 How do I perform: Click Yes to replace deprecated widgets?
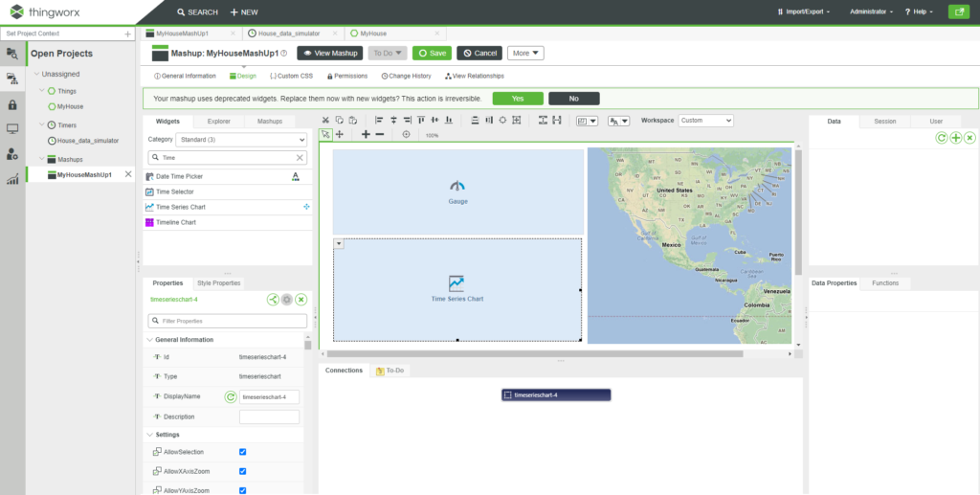click(518, 98)
